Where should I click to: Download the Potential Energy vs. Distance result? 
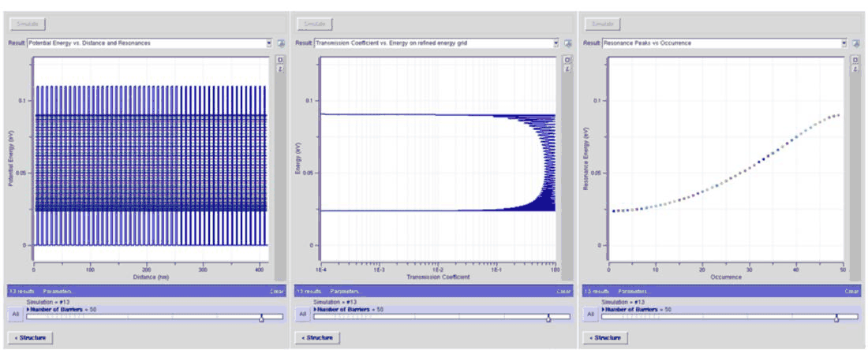pos(281,43)
